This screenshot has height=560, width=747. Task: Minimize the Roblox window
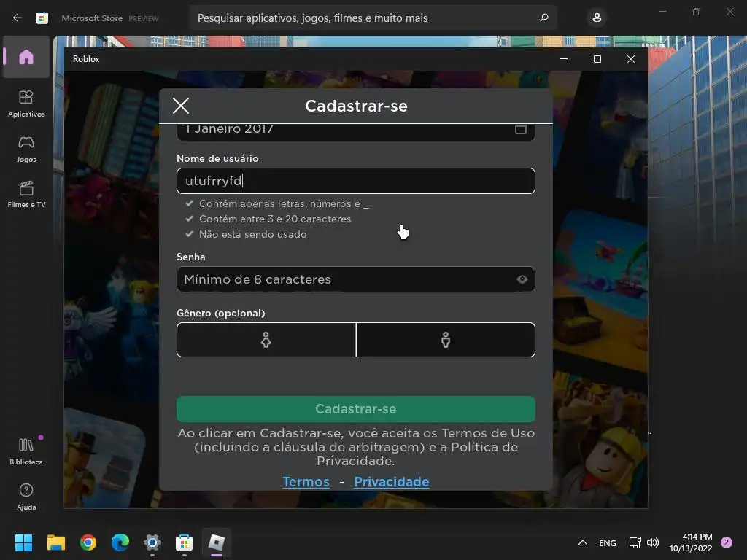point(564,59)
